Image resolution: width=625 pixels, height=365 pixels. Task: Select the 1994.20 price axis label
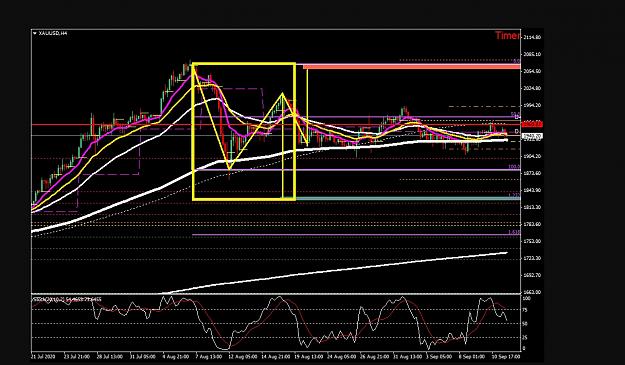click(532, 106)
